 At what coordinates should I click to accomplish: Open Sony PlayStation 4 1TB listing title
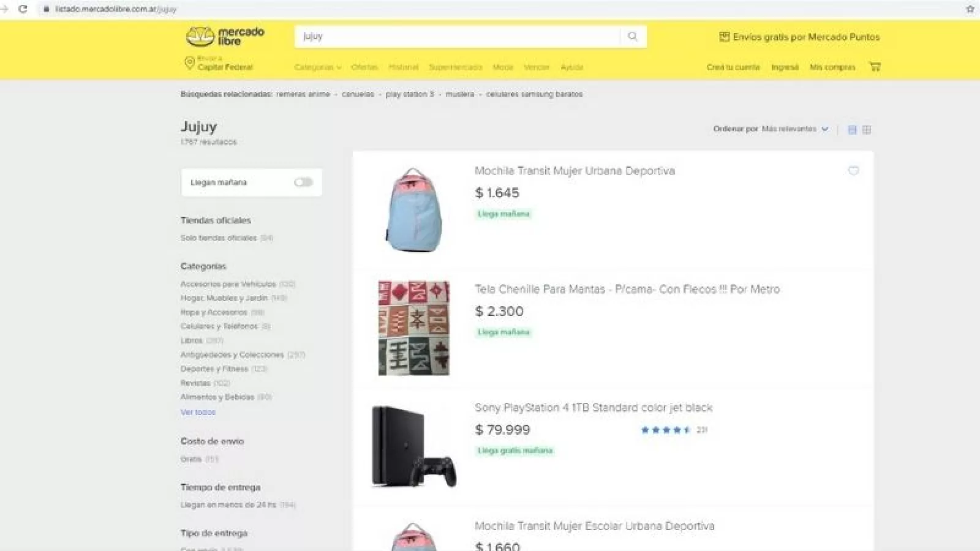[594, 408]
